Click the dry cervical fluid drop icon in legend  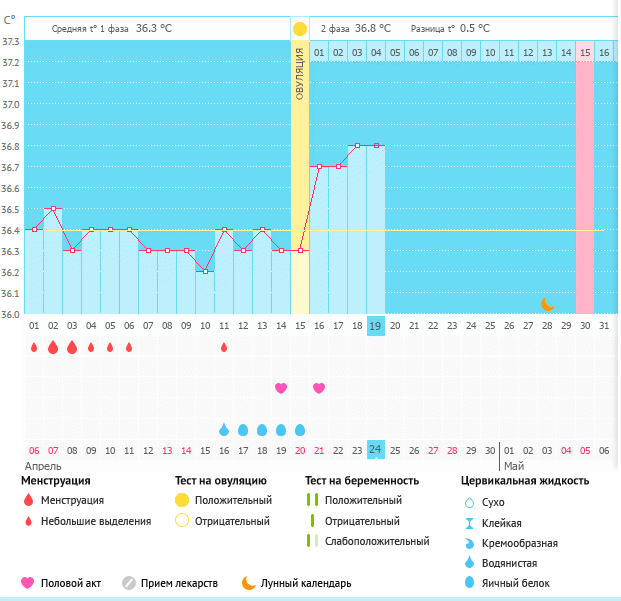click(x=469, y=502)
